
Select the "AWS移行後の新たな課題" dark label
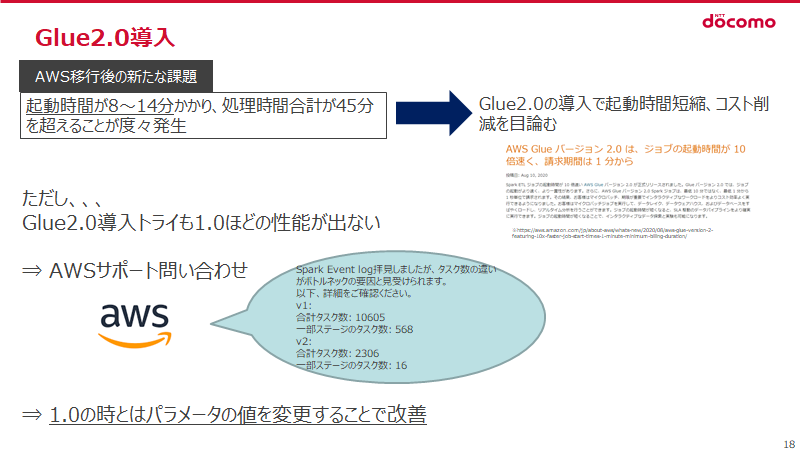[x=116, y=77]
